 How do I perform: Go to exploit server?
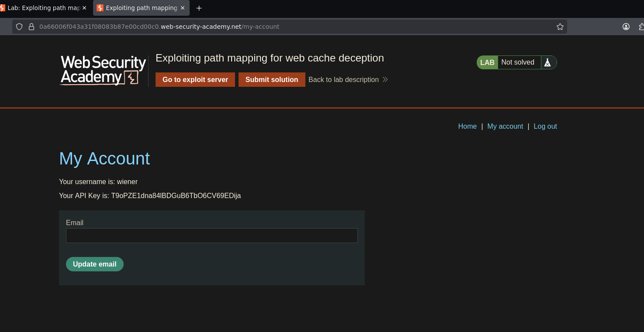click(x=195, y=79)
